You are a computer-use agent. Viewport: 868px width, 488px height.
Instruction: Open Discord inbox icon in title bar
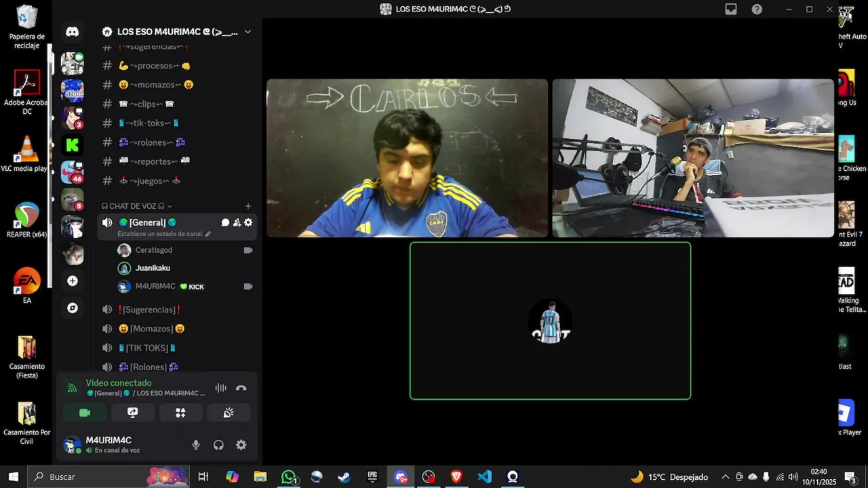(x=731, y=9)
